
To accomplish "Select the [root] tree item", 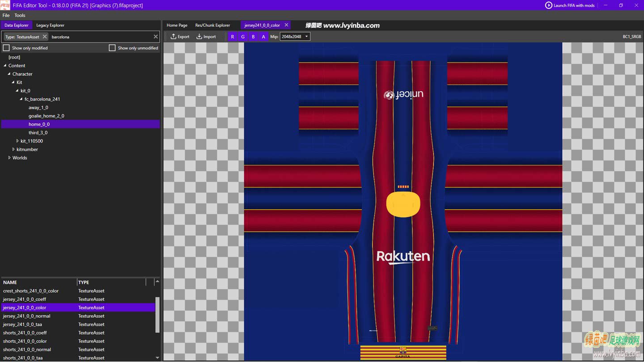I will [x=14, y=57].
